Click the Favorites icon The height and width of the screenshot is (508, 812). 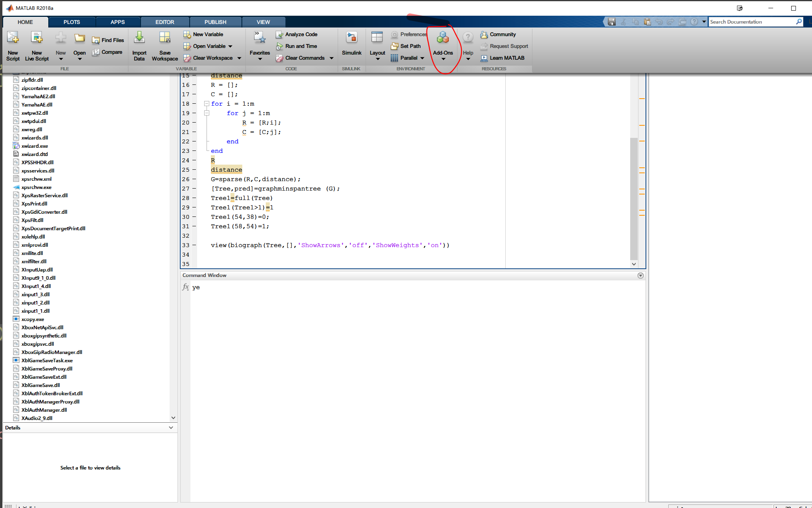[x=260, y=38]
